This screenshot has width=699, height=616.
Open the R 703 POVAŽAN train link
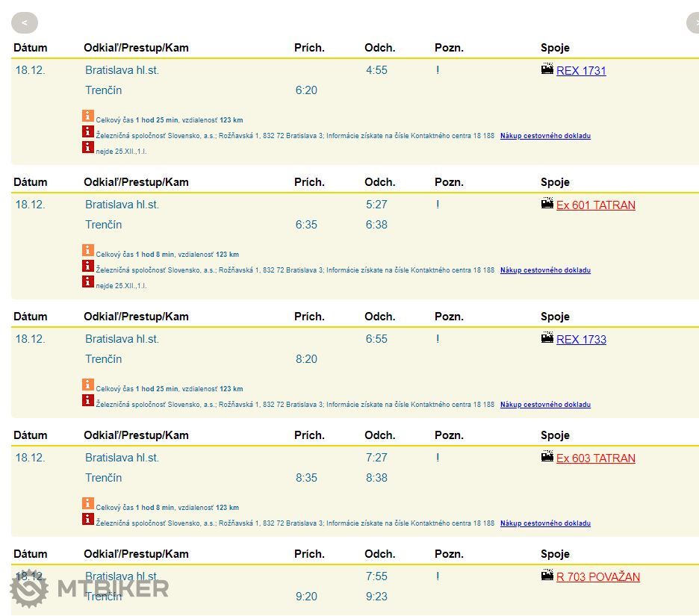[597, 577]
